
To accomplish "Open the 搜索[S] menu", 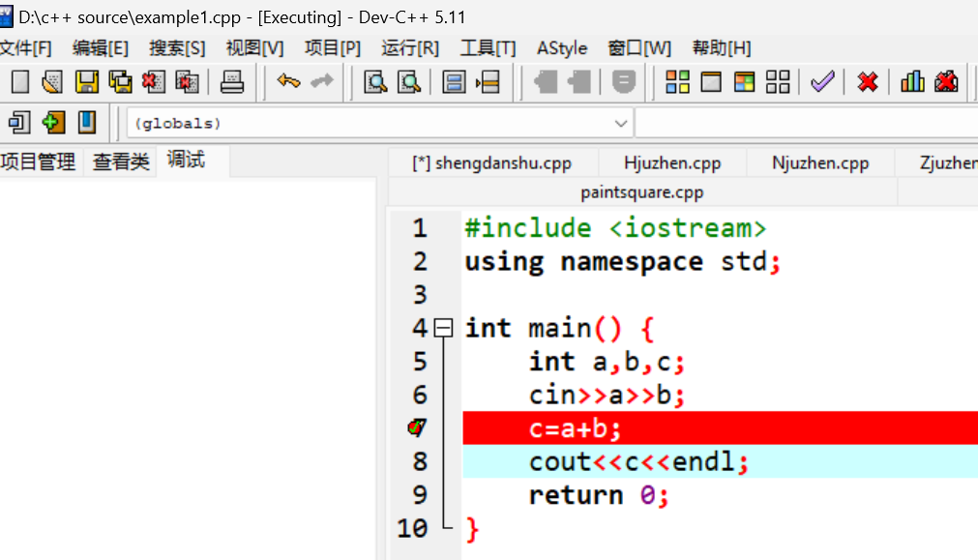I will click(177, 48).
